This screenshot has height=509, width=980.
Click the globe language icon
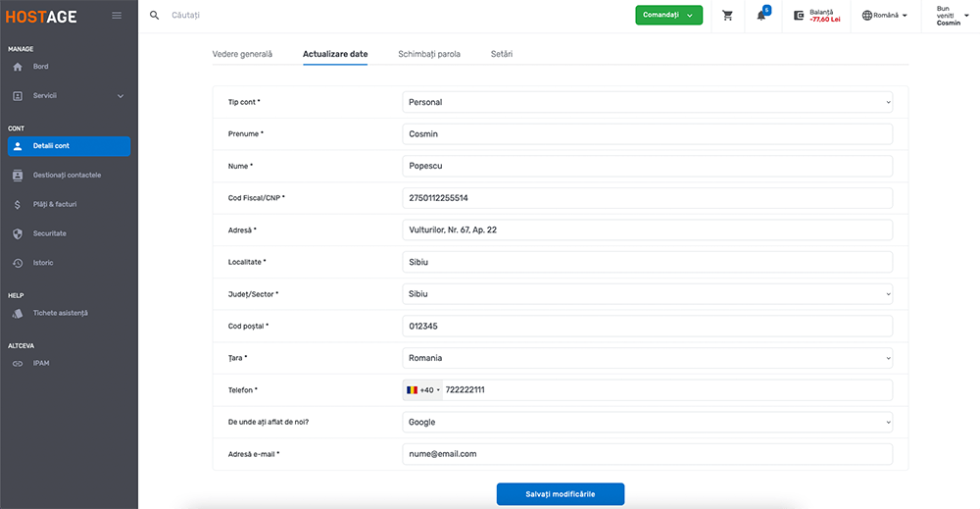[x=867, y=16]
